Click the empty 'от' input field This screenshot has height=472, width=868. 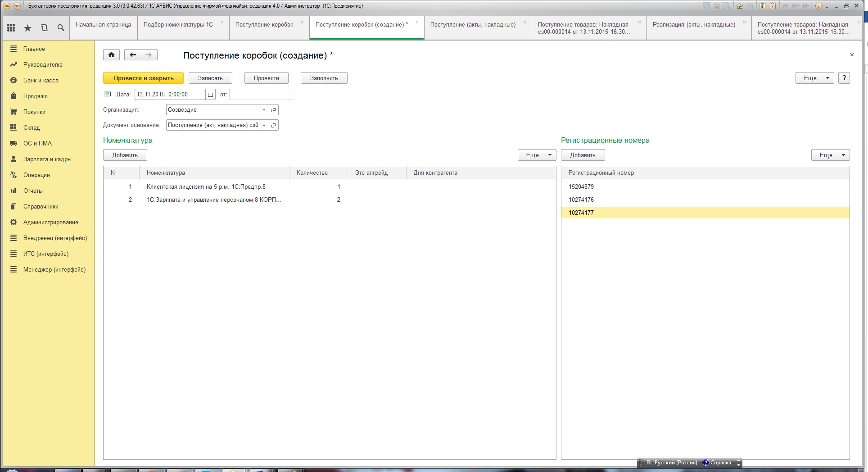click(260, 95)
